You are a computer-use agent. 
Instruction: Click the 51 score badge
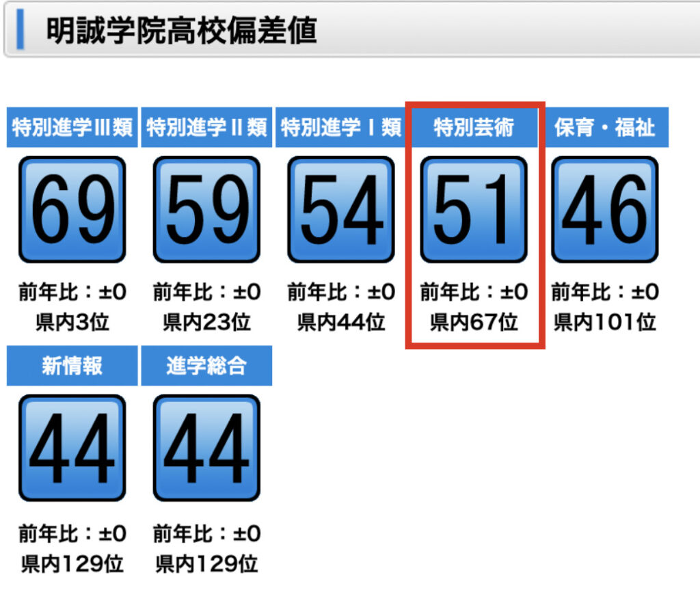(474, 209)
